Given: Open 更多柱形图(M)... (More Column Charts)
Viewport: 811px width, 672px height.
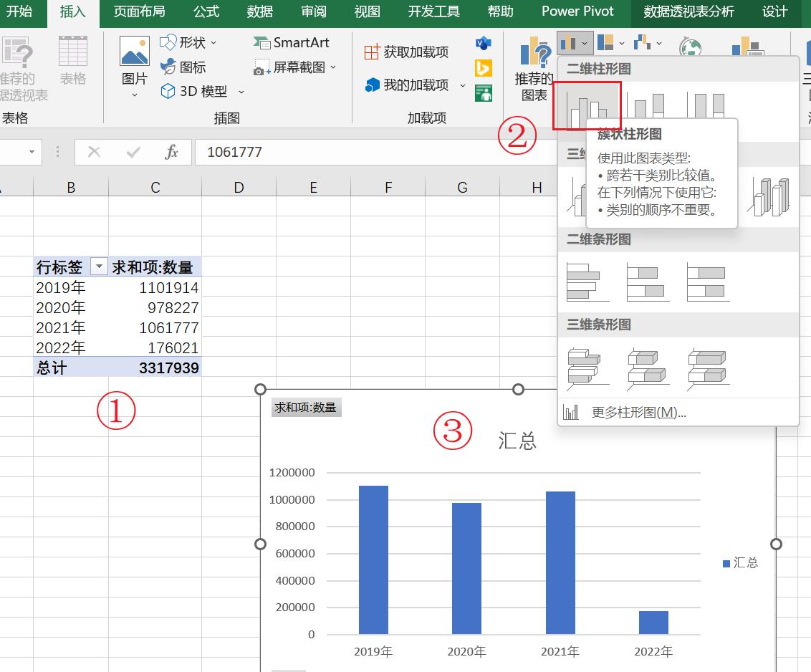Looking at the screenshot, I should [678, 413].
